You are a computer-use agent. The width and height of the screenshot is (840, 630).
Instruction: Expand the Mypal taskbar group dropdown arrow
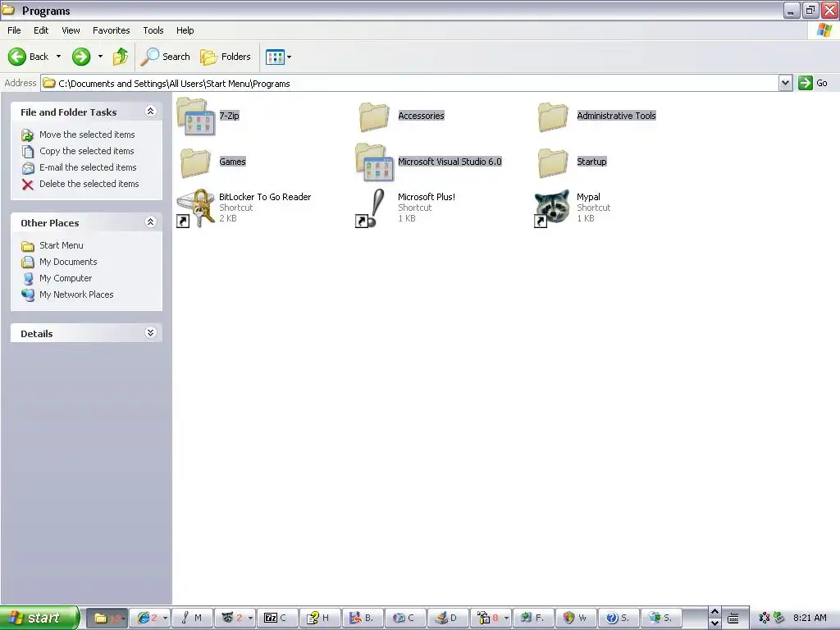(250, 619)
